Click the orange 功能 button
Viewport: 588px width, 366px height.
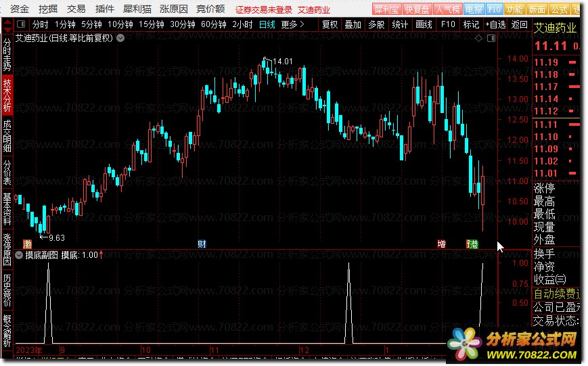click(x=514, y=9)
